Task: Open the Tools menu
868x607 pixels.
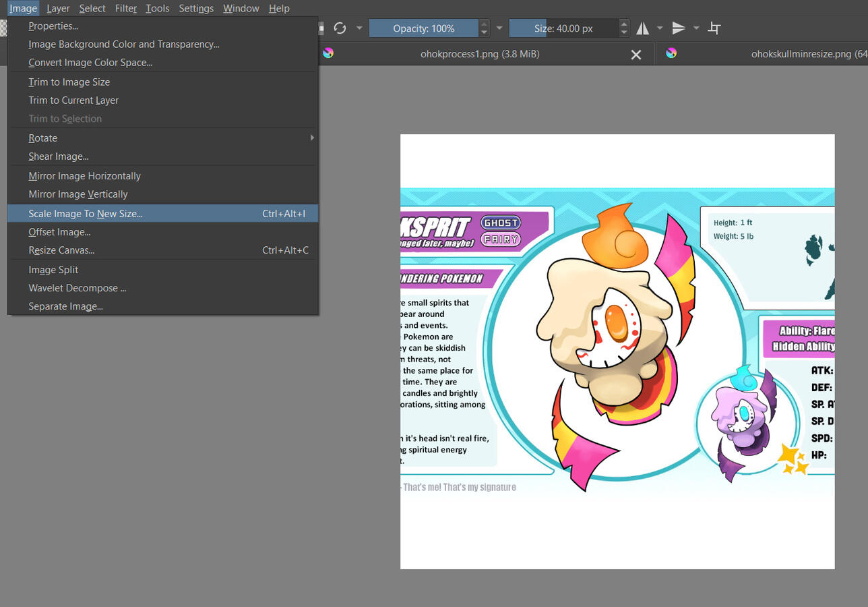Action: point(158,8)
